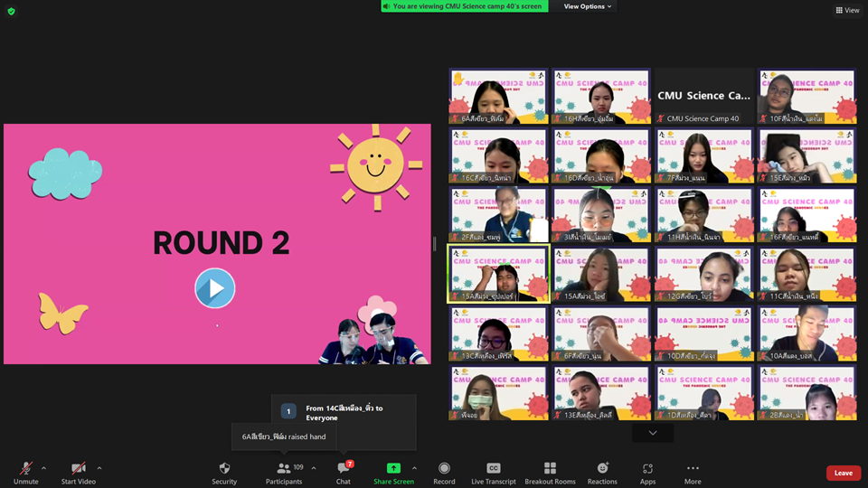
Task: Open the Security shield icon
Action: pyautogui.click(x=224, y=472)
